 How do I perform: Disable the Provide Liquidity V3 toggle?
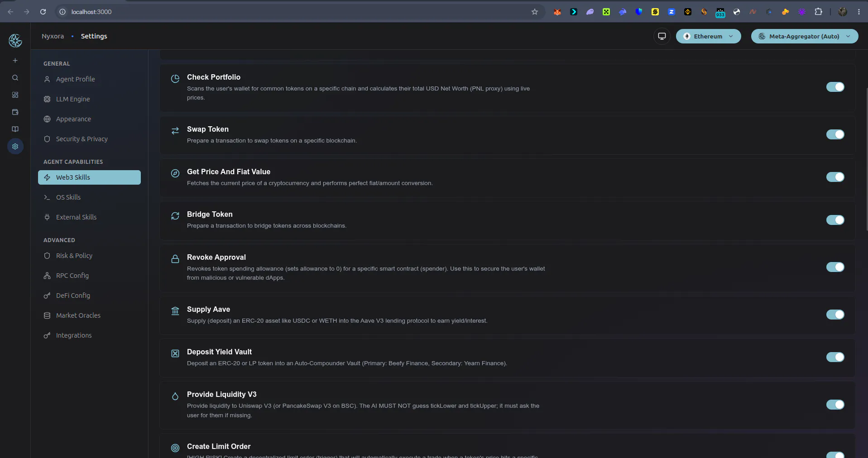click(x=835, y=405)
